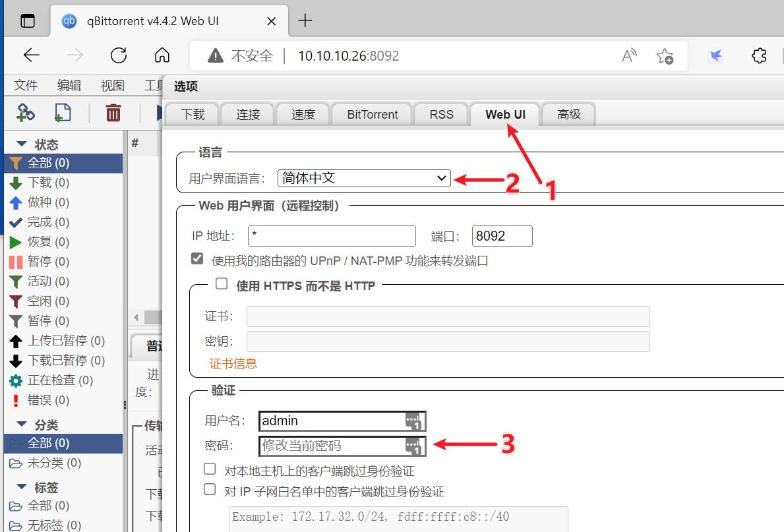Image resolution: width=784 pixels, height=532 pixels.
Task: Switch to the BitTorrent tab
Action: (x=371, y=113)
